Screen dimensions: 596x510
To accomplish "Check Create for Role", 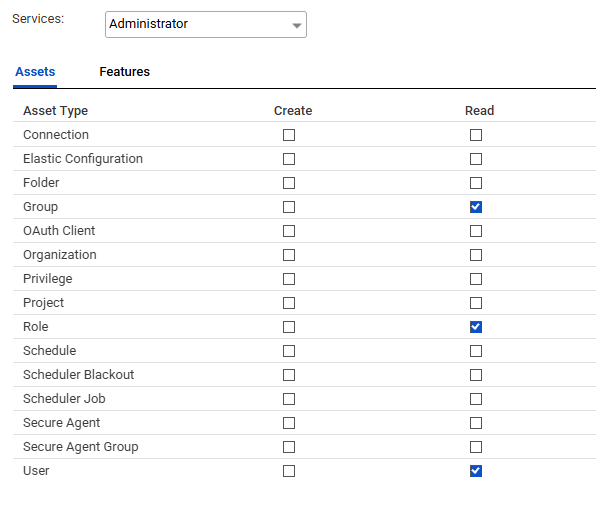I will click(289, 327).
